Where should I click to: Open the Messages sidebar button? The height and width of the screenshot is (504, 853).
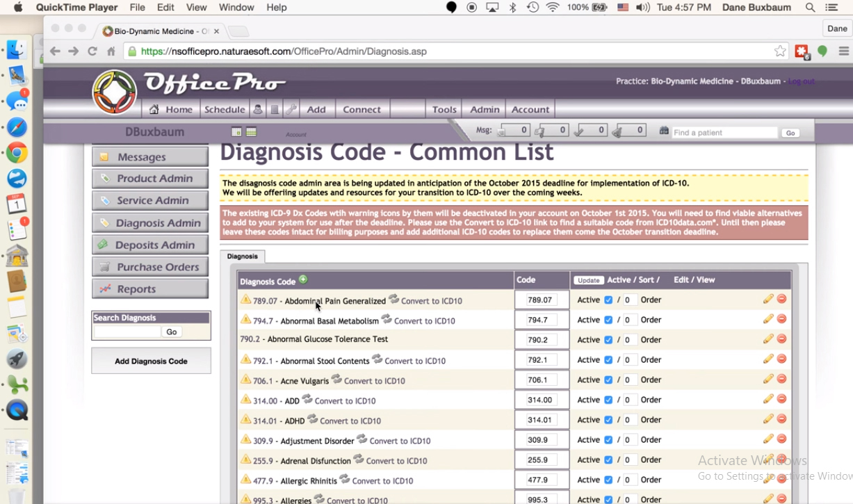pyautogui.click(x=150, y=156)
